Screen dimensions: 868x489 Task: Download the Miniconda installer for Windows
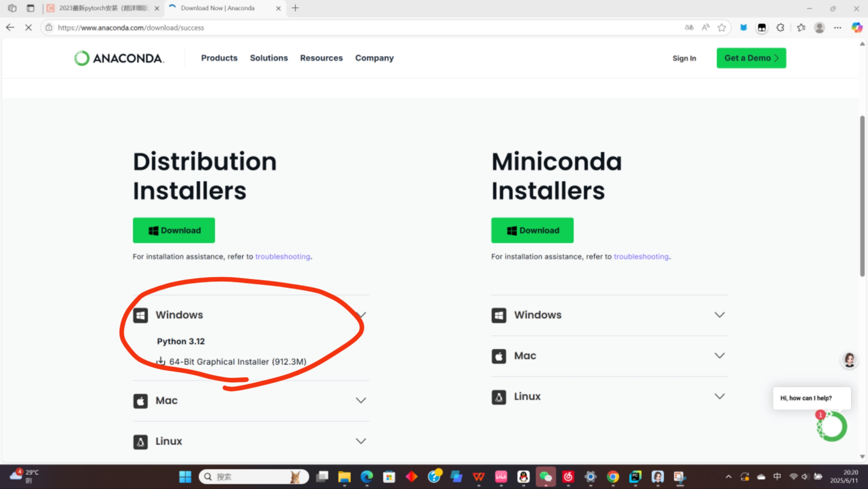tap(532, 230)
